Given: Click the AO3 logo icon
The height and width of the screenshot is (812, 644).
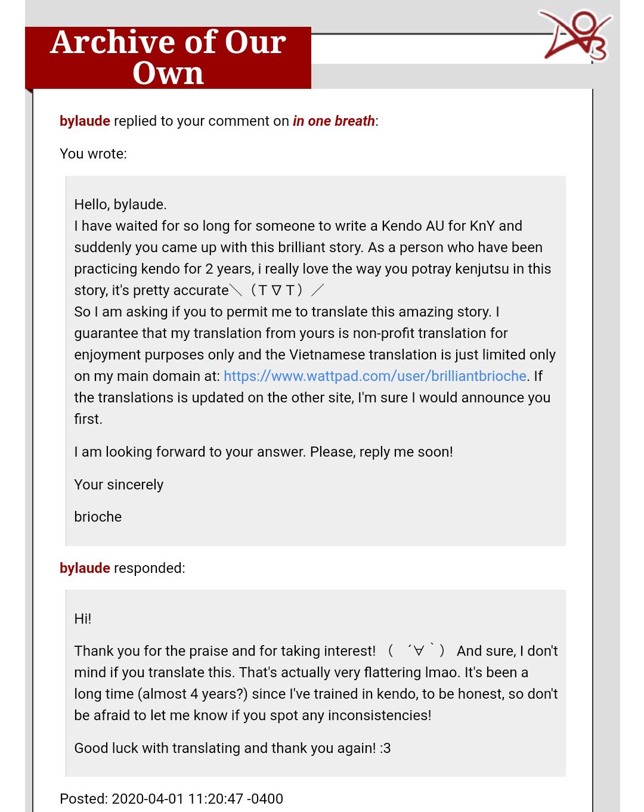Looking at the screenshot, I should (575, 36).
